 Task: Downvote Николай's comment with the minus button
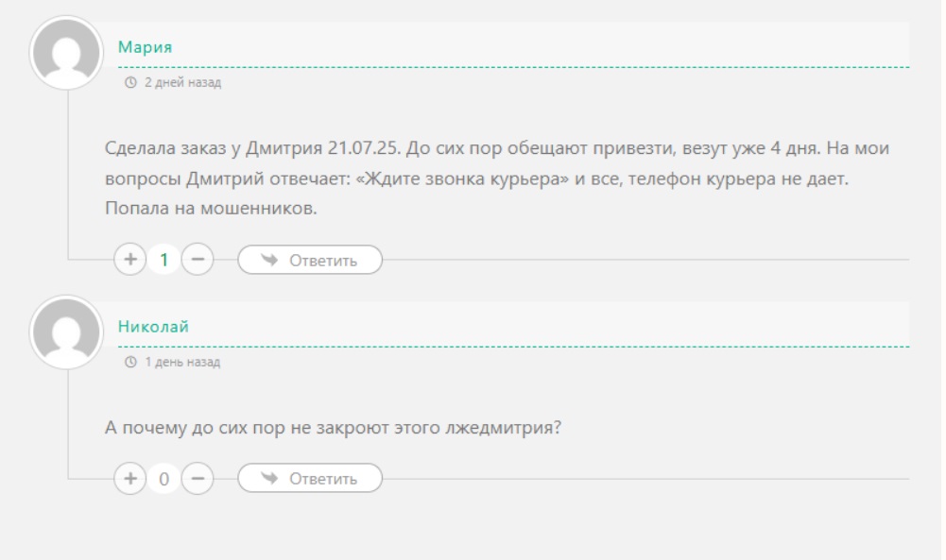[x=197, y=479]
